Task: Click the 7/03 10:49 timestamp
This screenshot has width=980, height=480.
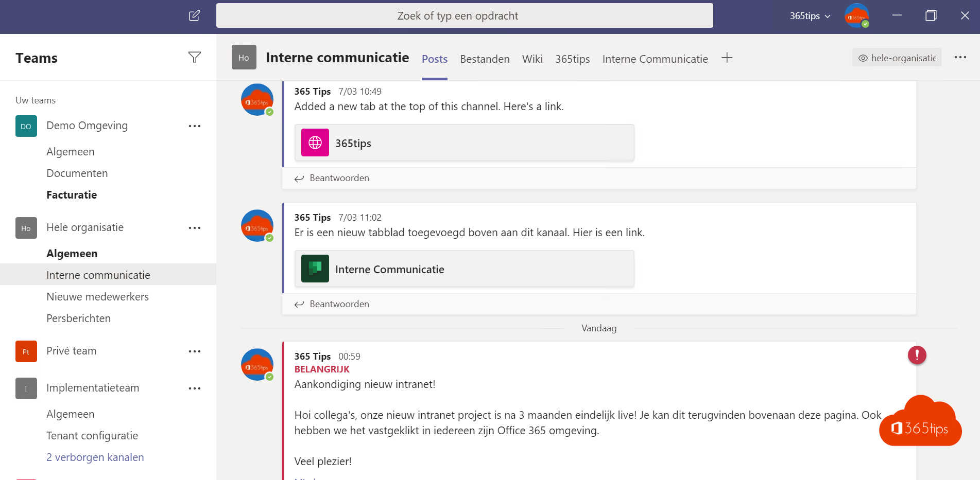Action: pyautogui.click(x=360, y=92)
